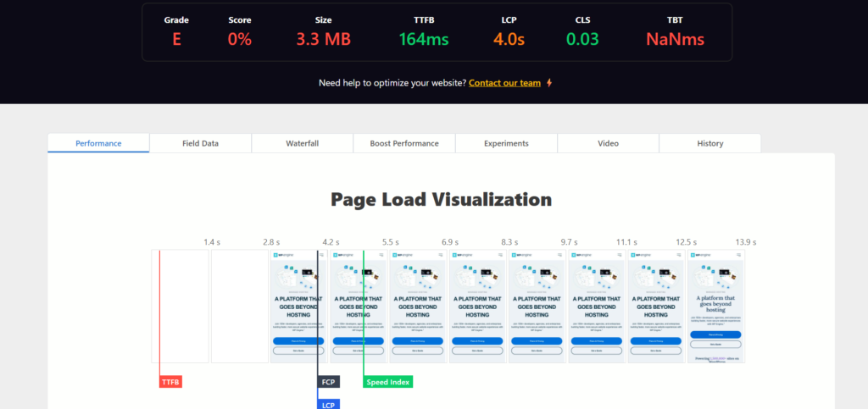Choose the page frame at 12.5 s
This screenshot has width=868, height=409.
[656, 307]
